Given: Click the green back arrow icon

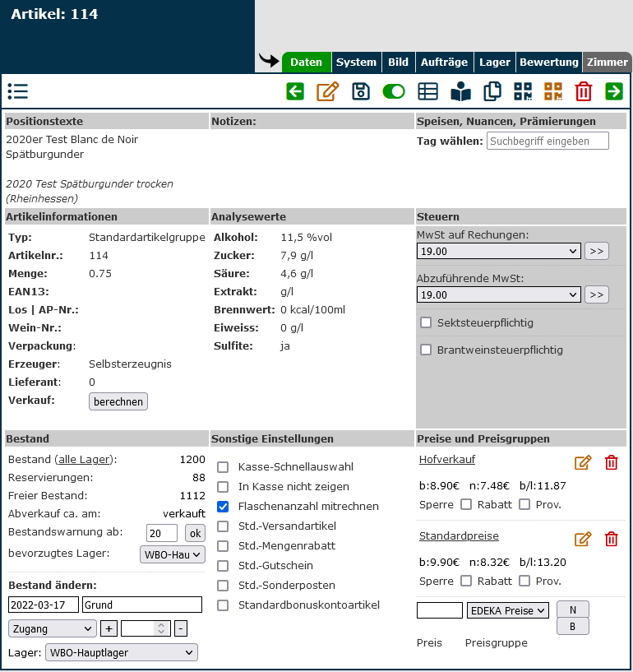Looking at the screenshot, I should (295, 91).
